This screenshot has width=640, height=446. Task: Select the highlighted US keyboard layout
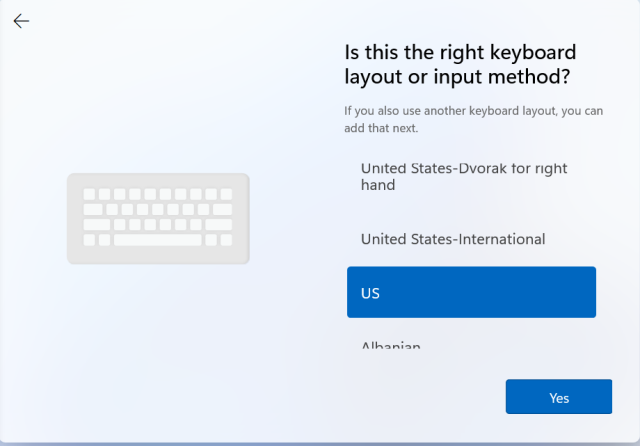[x=471, y=292]
